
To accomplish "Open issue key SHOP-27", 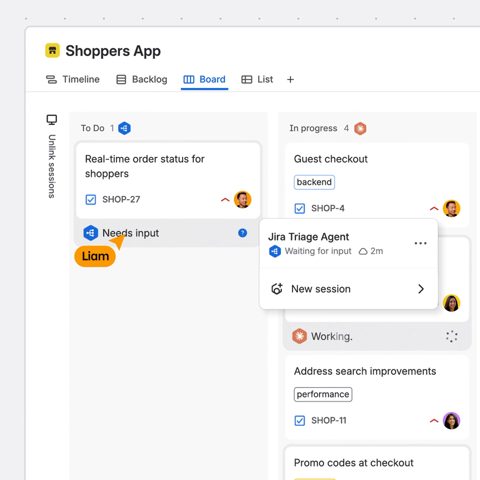I will tap(121, 199).
